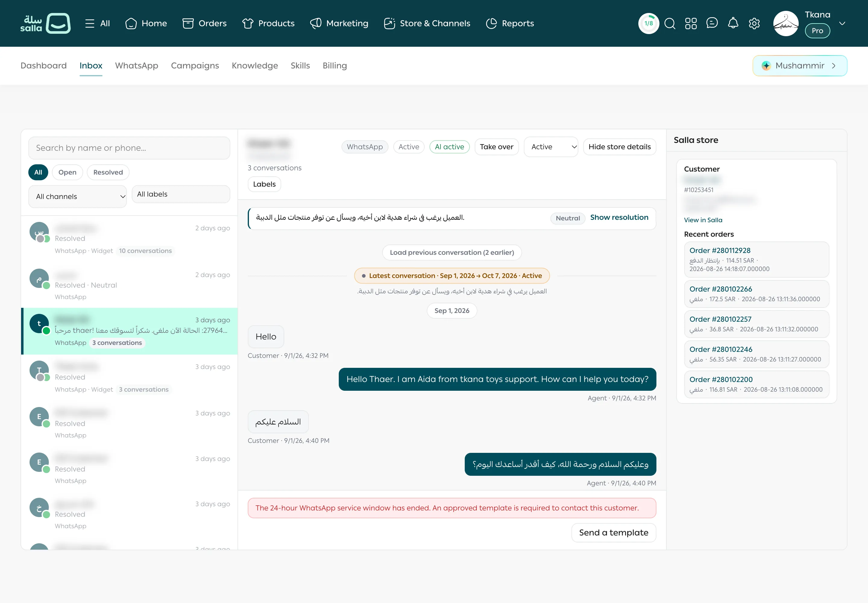
Task: Click Hide store details
Action: point(619,147)
